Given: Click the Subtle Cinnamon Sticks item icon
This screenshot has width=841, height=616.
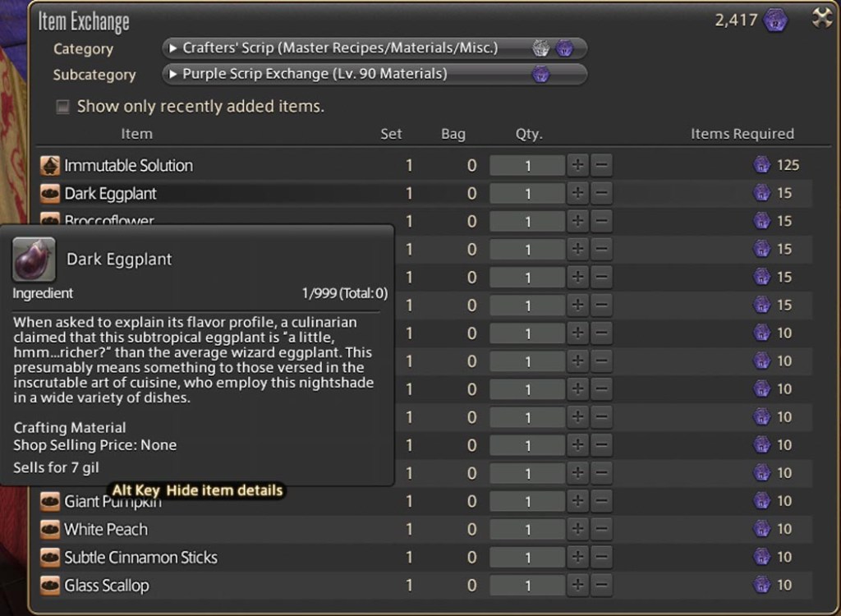Looking at the screenshot, I should pos(50,558).
